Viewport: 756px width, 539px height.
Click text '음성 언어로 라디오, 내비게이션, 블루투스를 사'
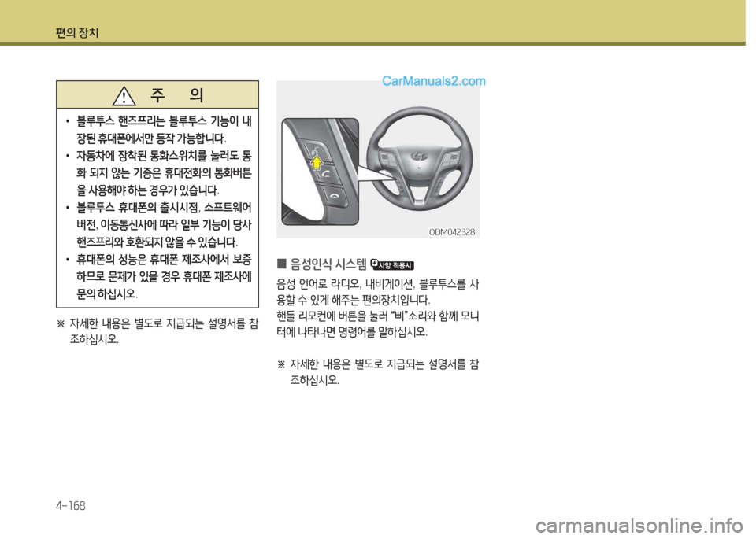coord(377,284)
